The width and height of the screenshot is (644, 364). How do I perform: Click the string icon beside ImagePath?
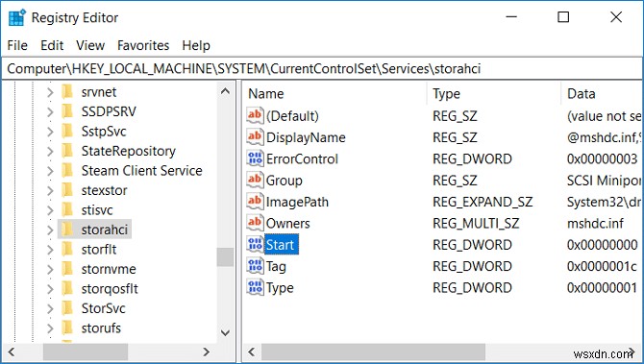(x=255, y=201)
